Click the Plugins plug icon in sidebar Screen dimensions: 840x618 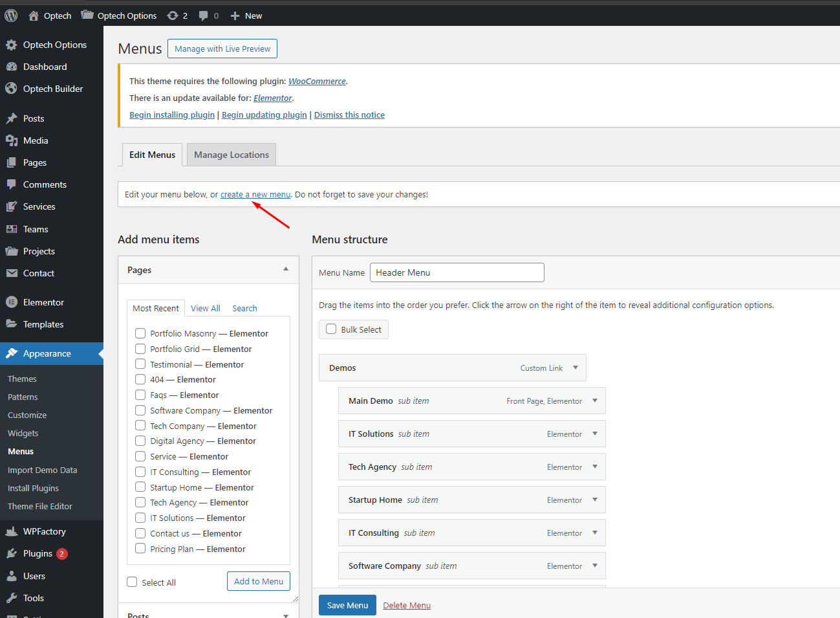(x=12, y=553)
